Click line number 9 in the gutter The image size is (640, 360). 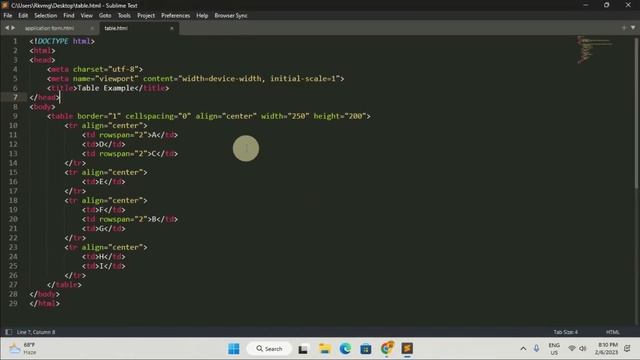(15, 116)
